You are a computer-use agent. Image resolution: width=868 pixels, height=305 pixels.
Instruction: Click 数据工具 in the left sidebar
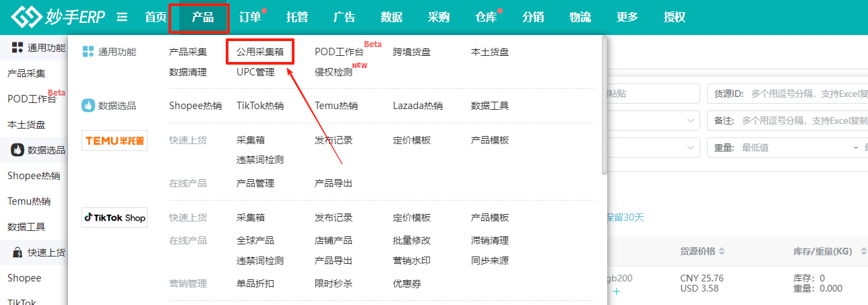pos(26,227)
